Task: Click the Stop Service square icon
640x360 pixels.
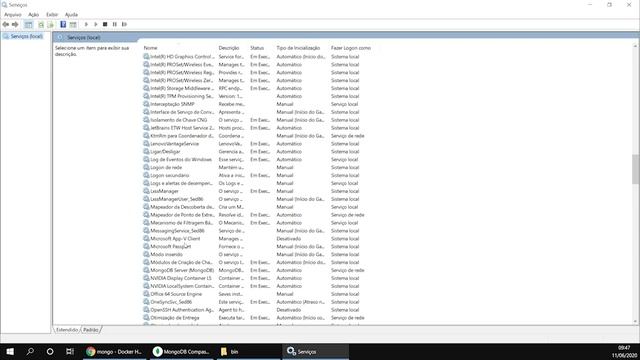Action: point(105,24)
